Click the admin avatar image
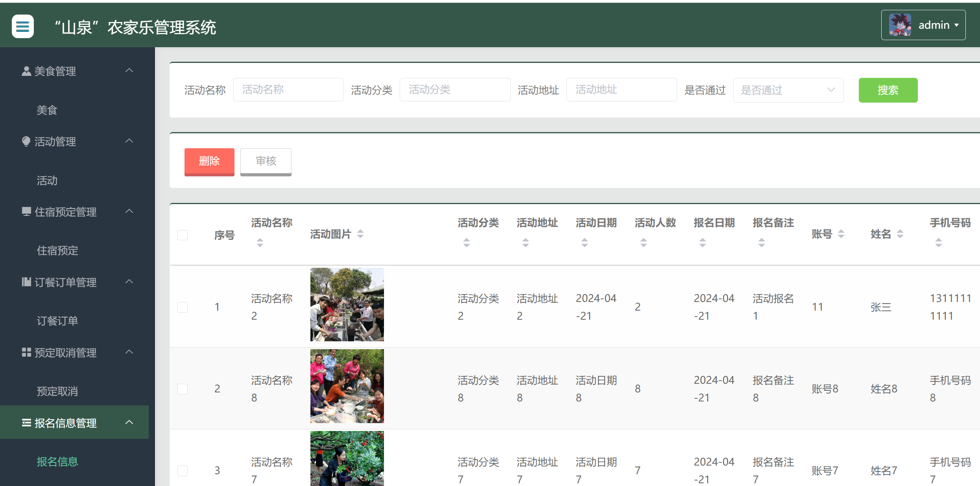Image resolution: width=980 pixels, height=486 pixels. tap(900, 25)
